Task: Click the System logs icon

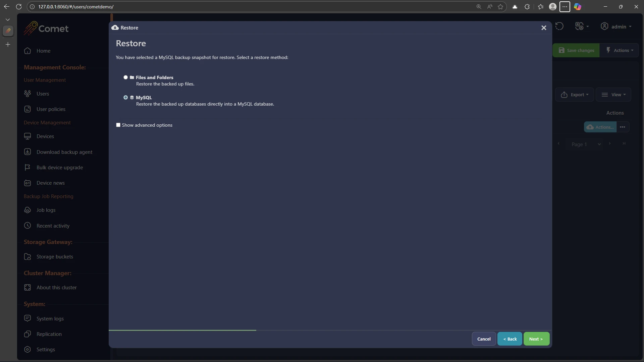Action: point(28,318)
